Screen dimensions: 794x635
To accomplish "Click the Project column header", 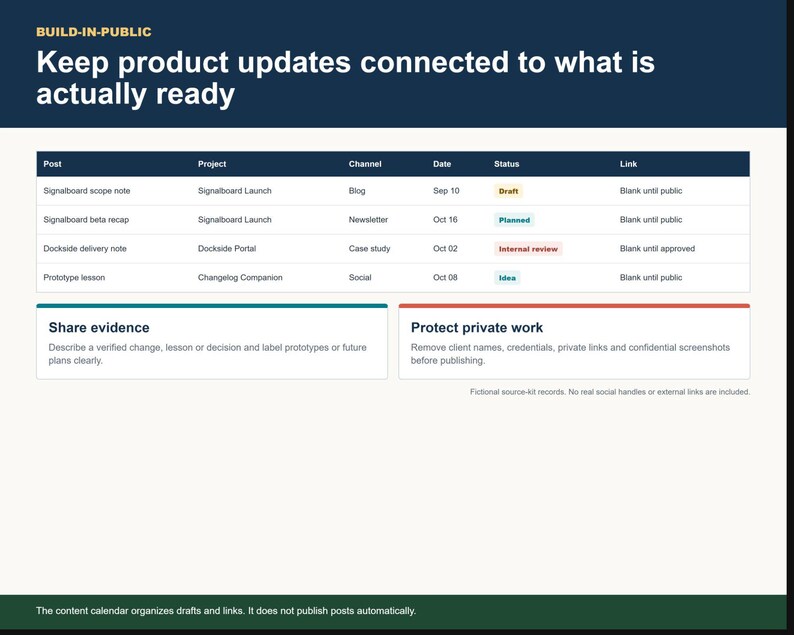I will [x=212, y=164].
